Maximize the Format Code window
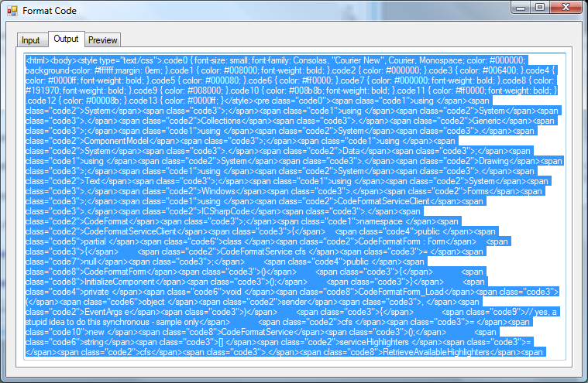 pyautogui.click(x=539, y=8)
